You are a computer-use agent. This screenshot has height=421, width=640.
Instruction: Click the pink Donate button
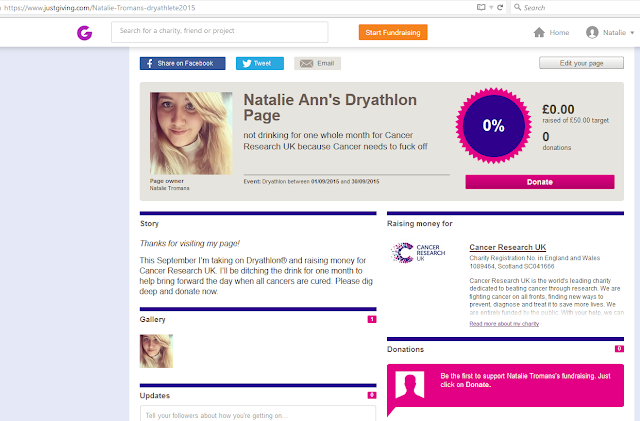coord(540,182)
